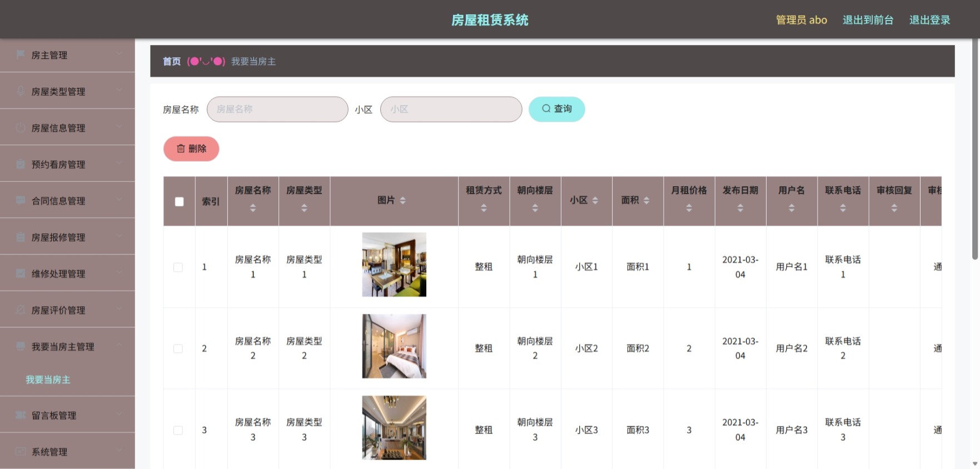Click the icon beside 维修处理管理
This screenshot has height=469, width=980.
click(21, 273)
